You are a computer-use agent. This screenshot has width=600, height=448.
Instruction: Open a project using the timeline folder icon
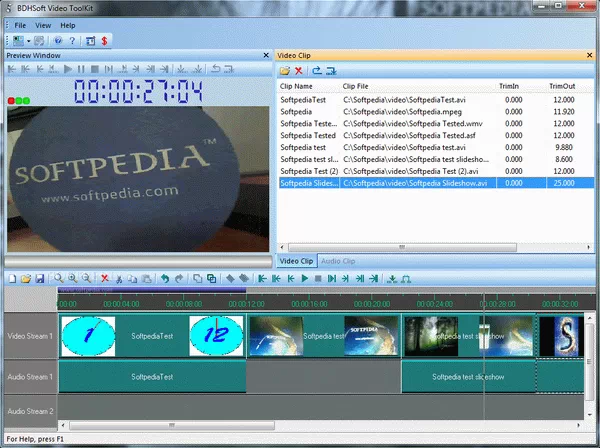tap(25, 278)
